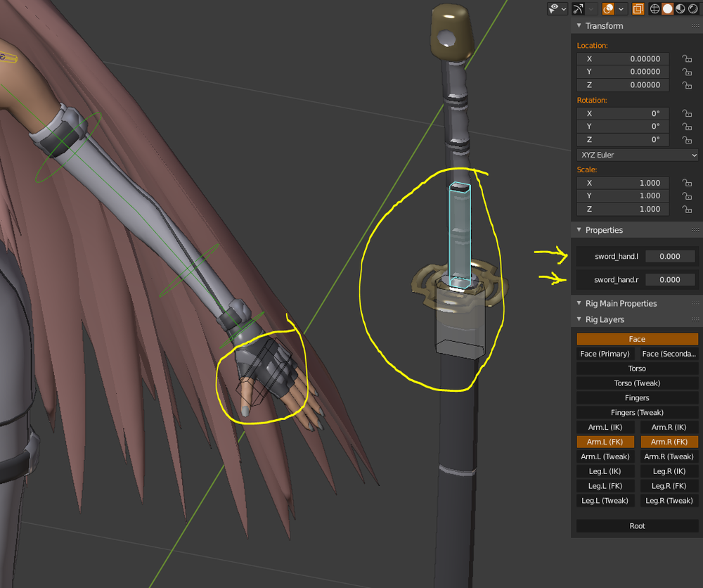Collapse the Properties panel
703x588 pixels.
tap(579, 229)
